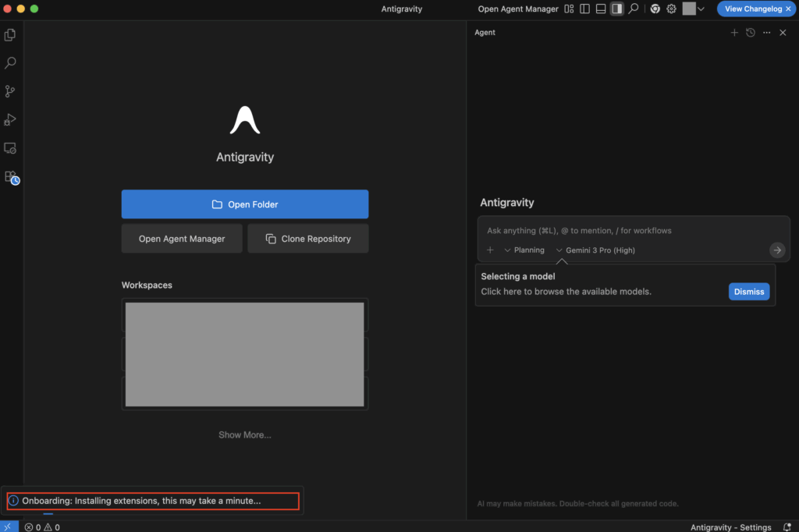View past conversations with history icon
The width and height of the screenshot is (799, 532).
[750, 33]
